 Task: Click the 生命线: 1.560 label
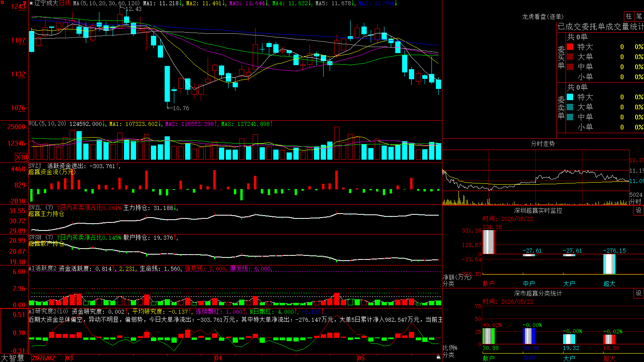160,269
